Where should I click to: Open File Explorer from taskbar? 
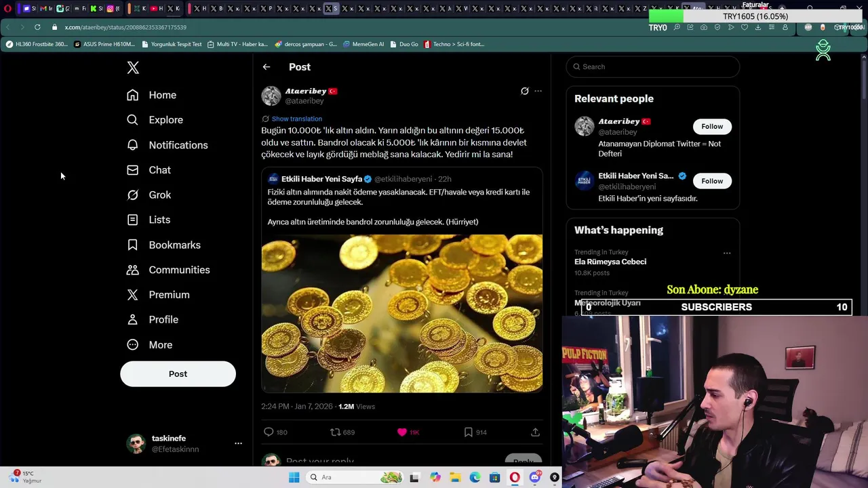pyautogui.click(x=455, y=477)
